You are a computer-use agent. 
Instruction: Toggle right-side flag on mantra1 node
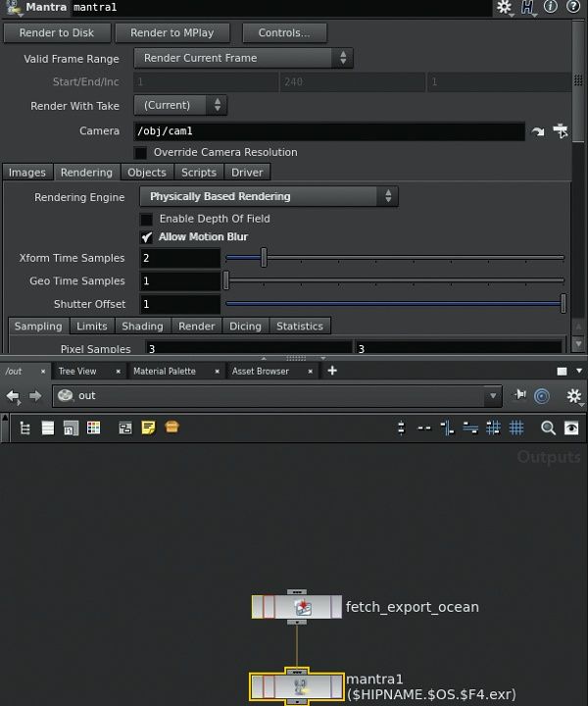(x=336, y=687)
